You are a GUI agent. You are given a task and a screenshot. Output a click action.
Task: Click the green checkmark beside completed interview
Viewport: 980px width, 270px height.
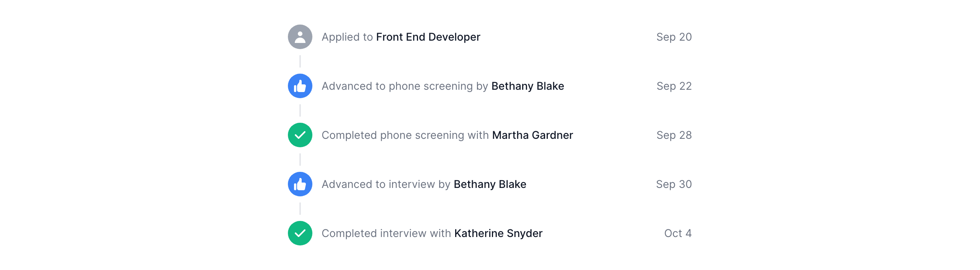[300, 233]
